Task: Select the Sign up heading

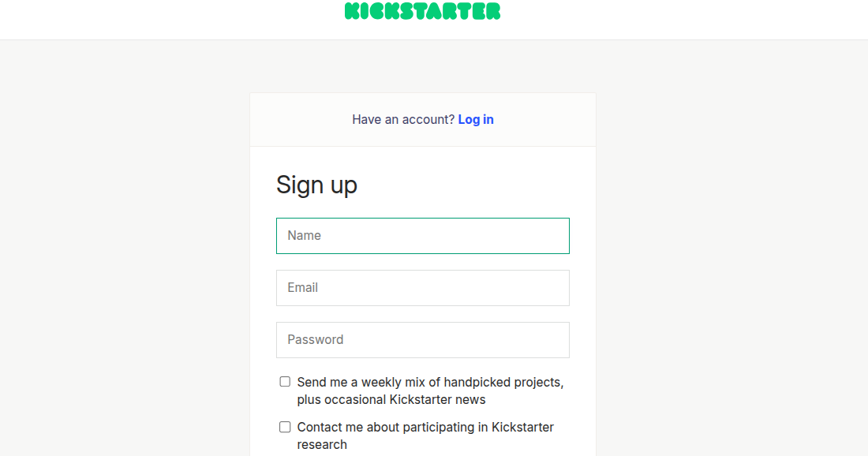Action: tap(316, 185)
